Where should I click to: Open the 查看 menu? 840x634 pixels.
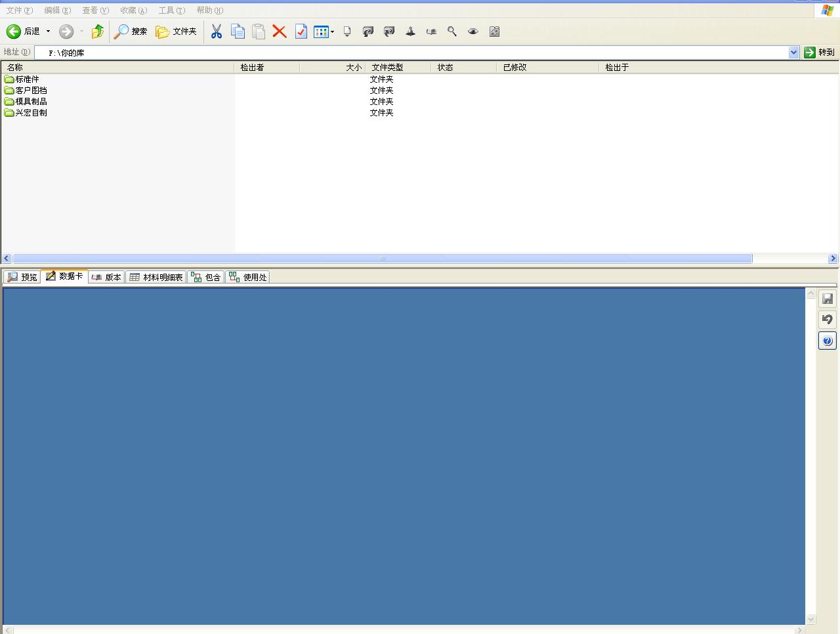coord(95,10)
